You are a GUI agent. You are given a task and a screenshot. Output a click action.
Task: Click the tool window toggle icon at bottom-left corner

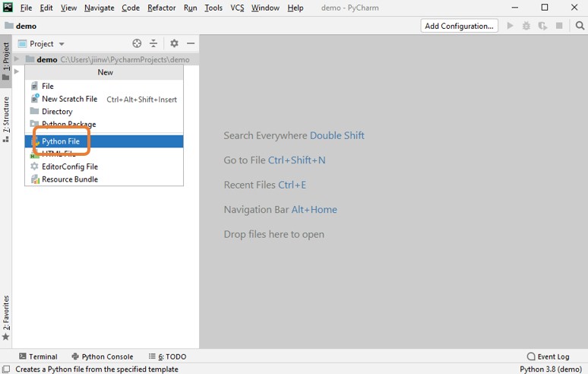click(x=6, y=369)
